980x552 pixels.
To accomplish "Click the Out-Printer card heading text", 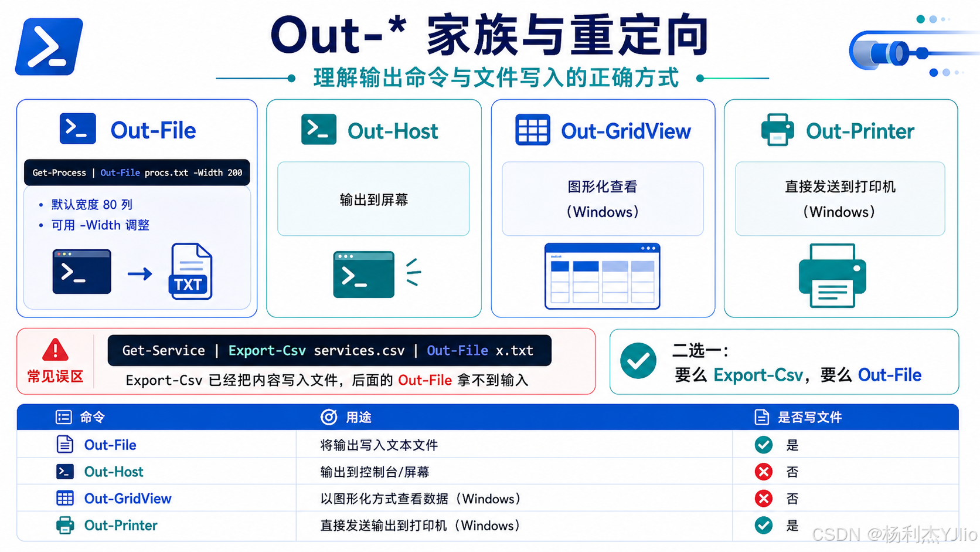I will (x=860, y=131).
